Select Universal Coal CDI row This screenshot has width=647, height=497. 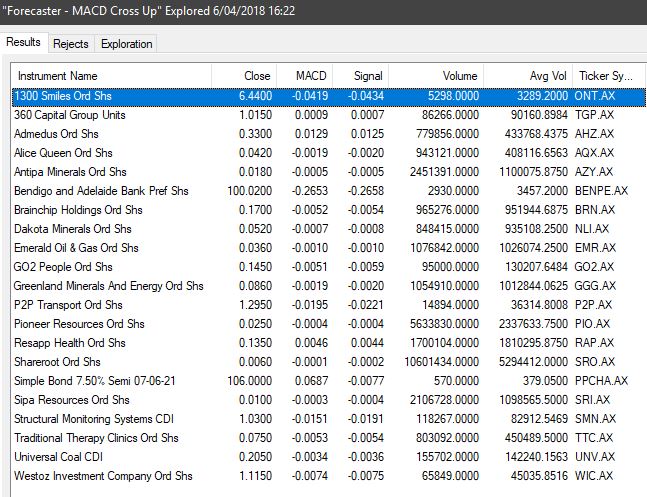point(329,457)
